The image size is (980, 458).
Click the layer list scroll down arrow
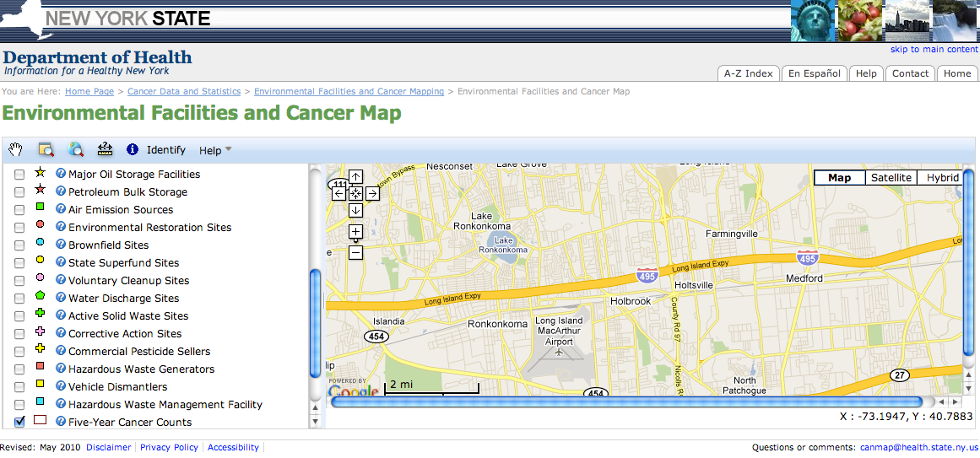coord(315,422)
